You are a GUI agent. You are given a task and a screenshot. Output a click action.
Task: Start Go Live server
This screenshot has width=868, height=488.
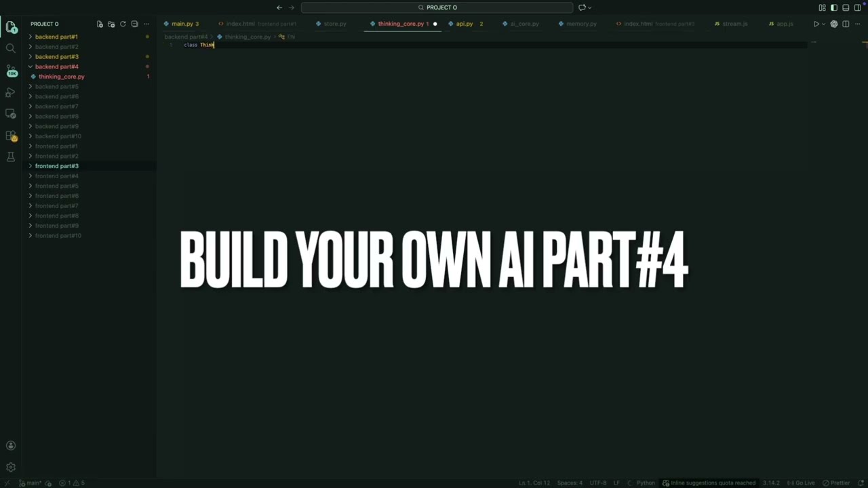[801, 483]
